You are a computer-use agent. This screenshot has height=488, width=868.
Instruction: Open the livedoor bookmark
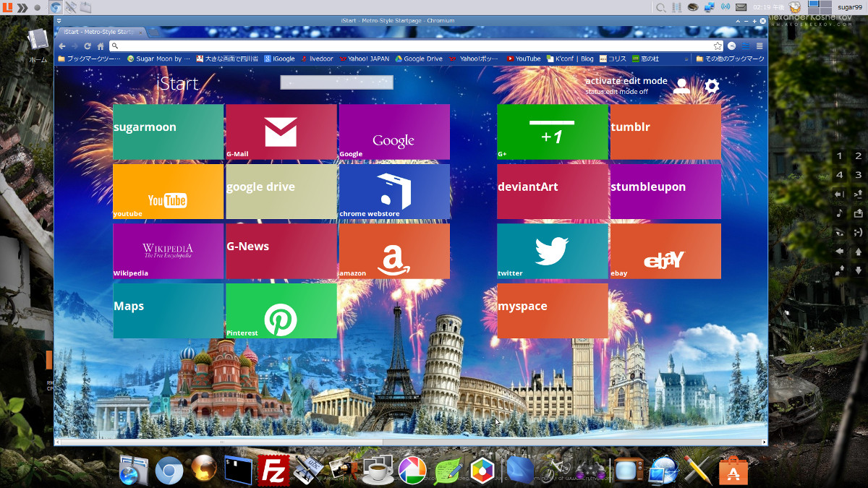317,59
